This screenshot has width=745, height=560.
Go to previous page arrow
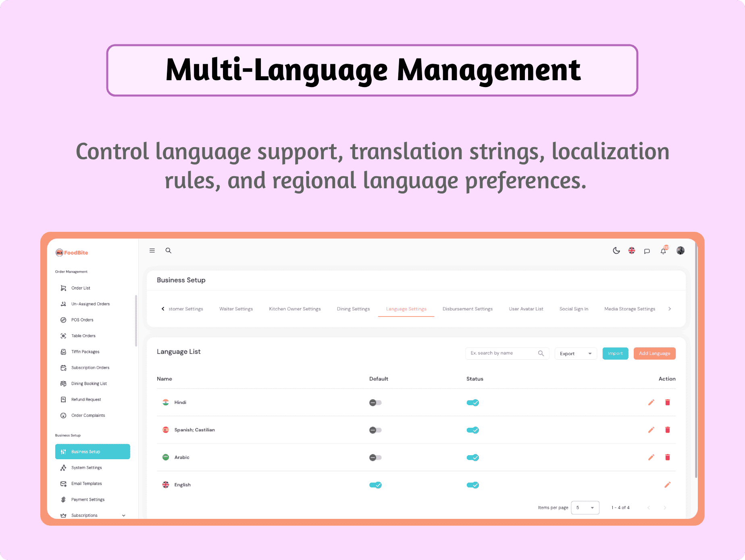[x=649, y=508]
